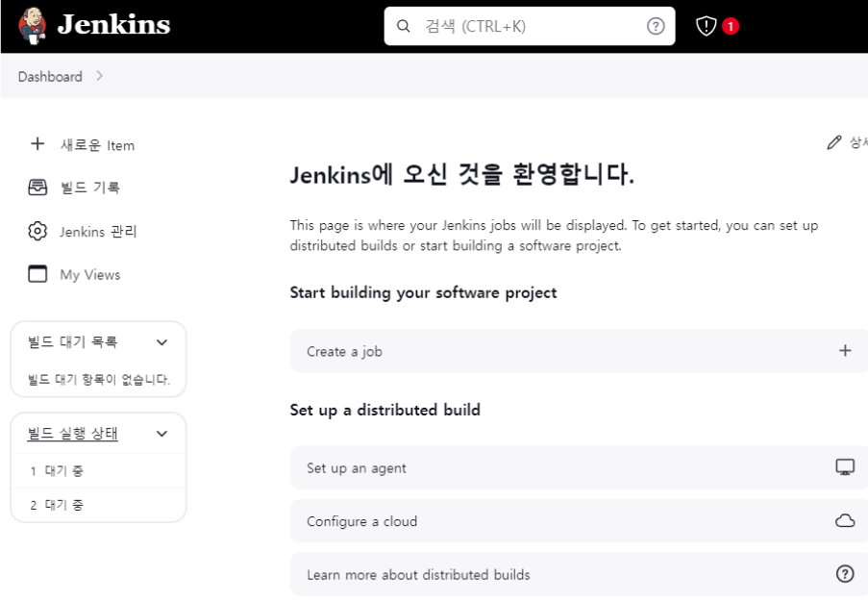The image size is (868, 602).
Task: Click the Jenkins에 오신 것을 환영합니다 heading
Action: [462, 174]
